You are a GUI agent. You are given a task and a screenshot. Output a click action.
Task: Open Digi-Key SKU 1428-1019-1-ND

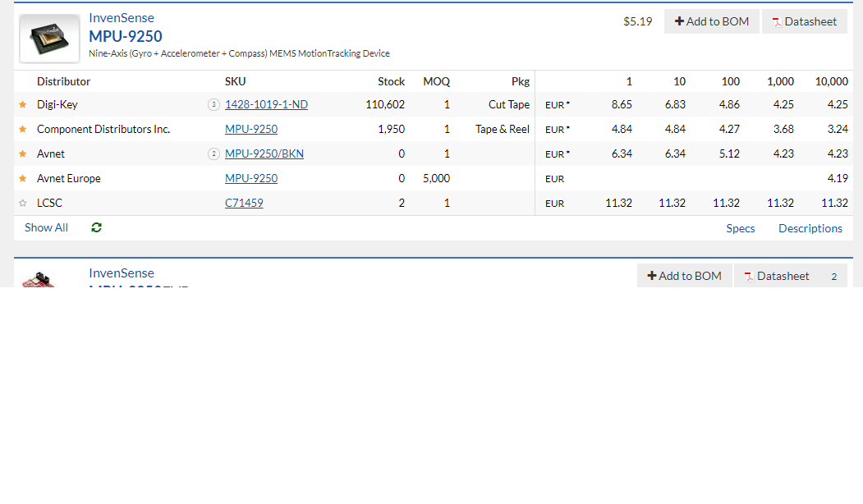(x=266, y=104)
